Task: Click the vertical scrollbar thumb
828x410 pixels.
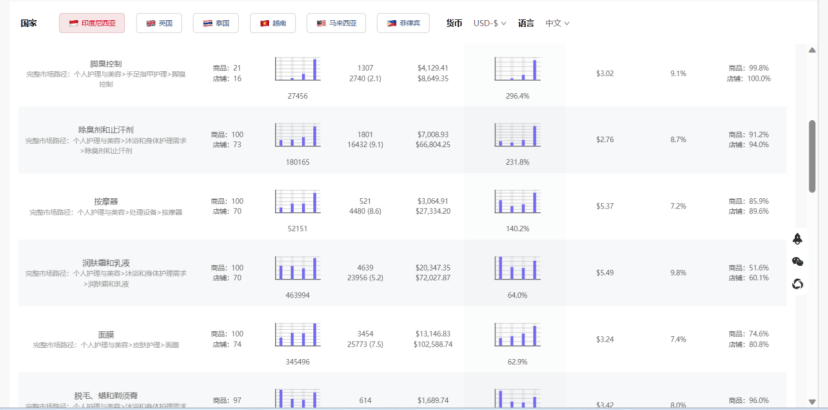Action: point(812,155)
